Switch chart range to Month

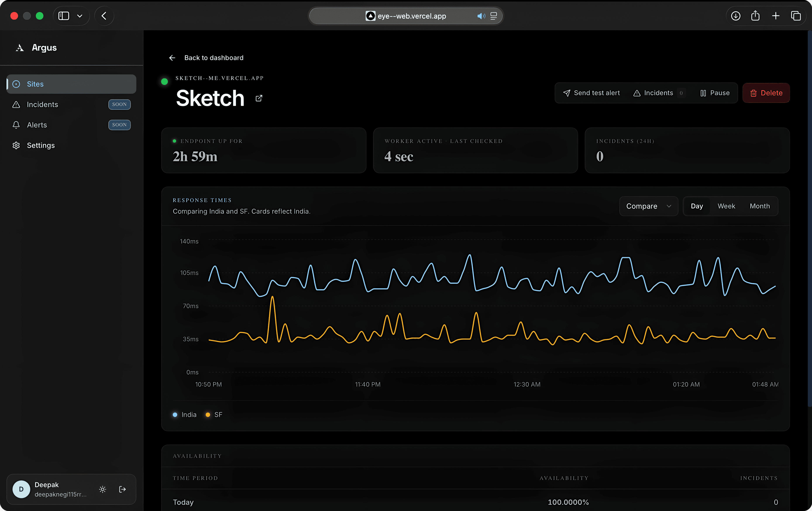click(x=759, y=206)
